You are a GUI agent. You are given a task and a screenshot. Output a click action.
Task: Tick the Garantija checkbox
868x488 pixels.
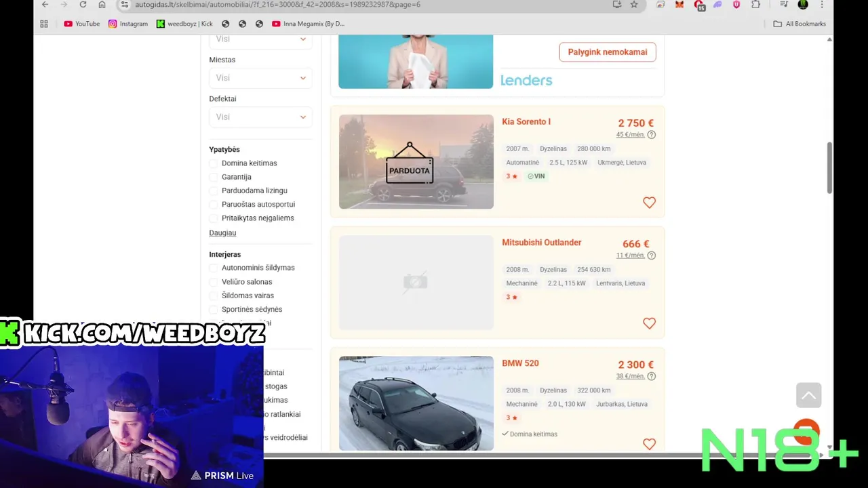click(214, 177)
